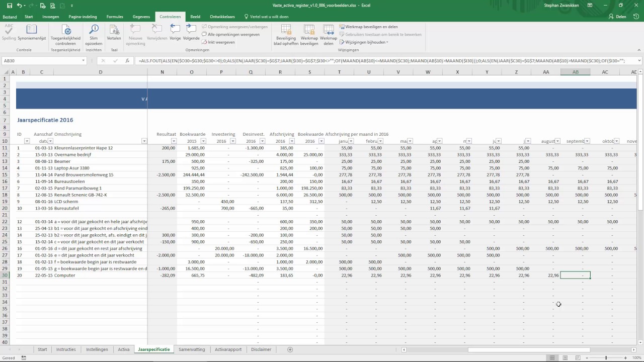Open the Ontwikkelaars tab
The width and height of the screenshot is (644, 362).
click(x=222, y=17)
